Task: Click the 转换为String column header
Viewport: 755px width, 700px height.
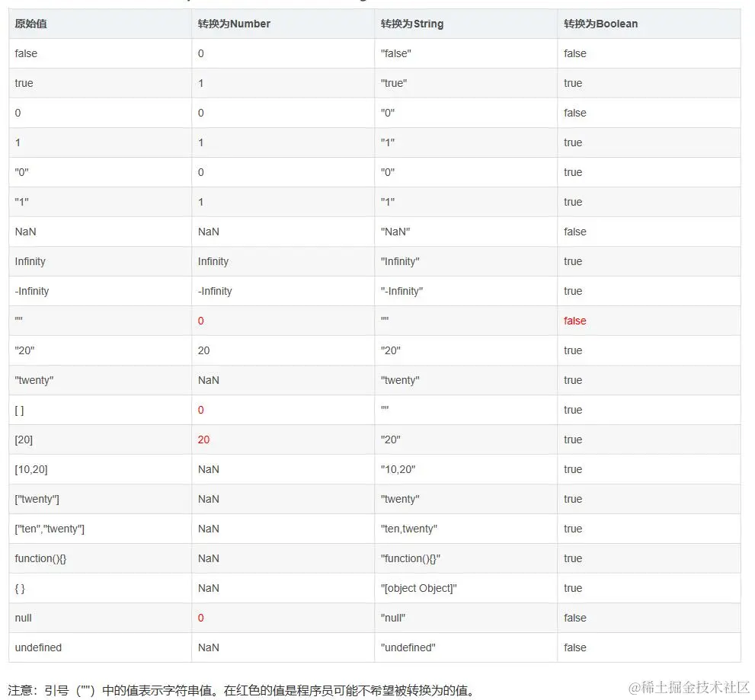Action: pos(411,24)
